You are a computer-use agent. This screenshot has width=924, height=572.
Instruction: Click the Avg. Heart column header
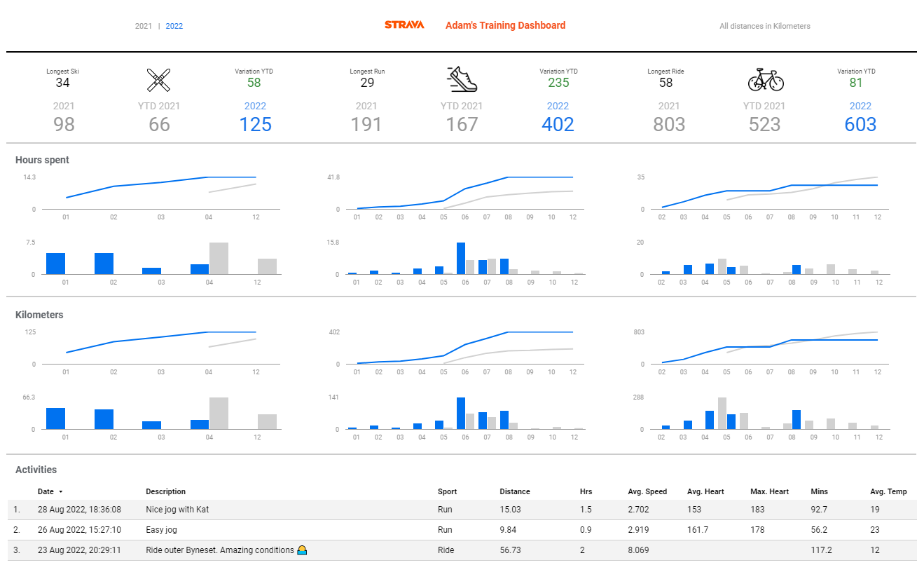tap(705, 492)
